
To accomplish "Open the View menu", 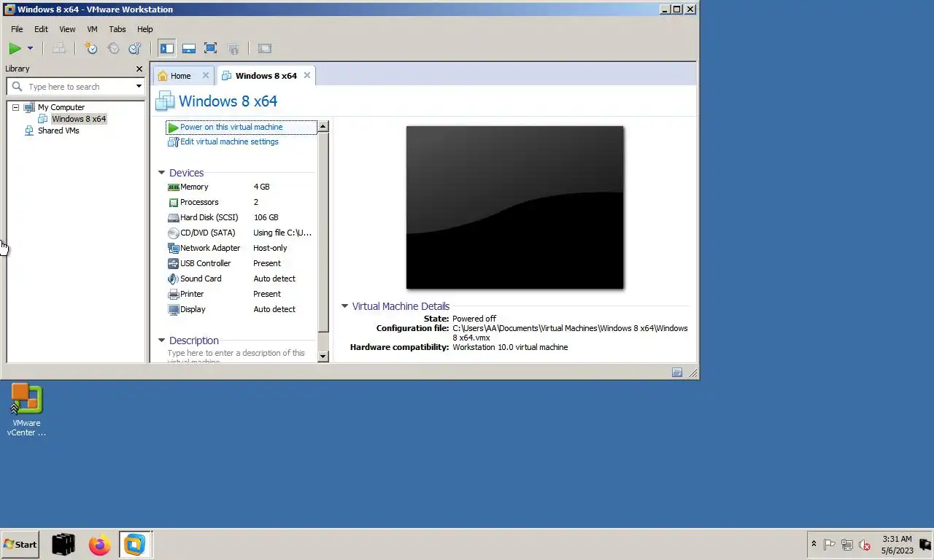I will point(67,29).
